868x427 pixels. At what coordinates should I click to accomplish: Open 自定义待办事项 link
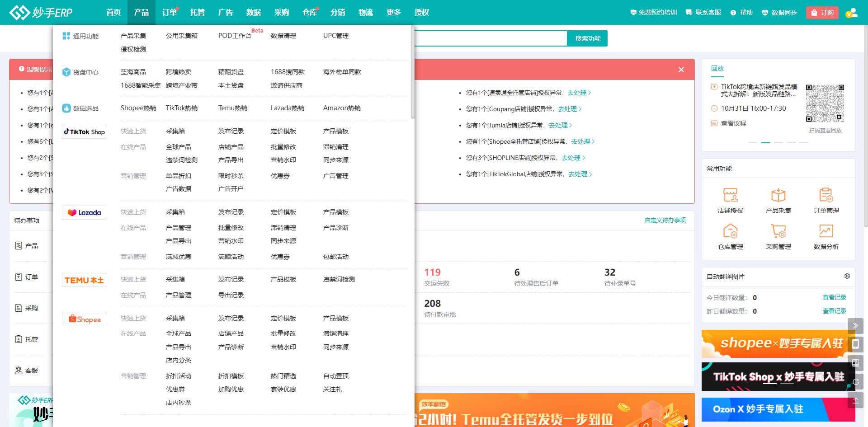click(x=665, y=220)
